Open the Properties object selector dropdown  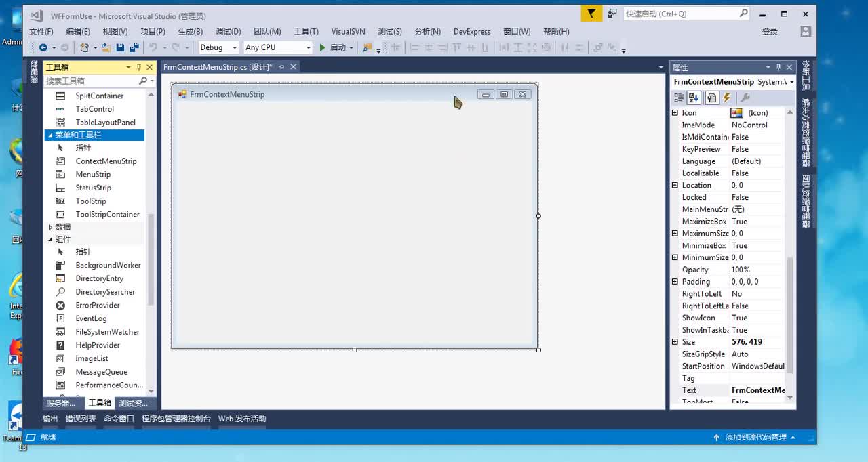pos(791,82)
